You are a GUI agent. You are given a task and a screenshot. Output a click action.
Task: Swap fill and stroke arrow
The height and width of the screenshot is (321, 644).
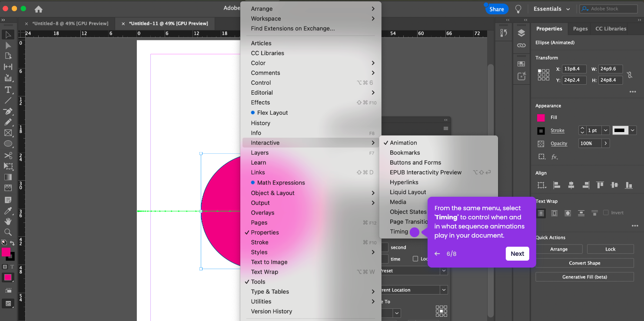point(12,243)
